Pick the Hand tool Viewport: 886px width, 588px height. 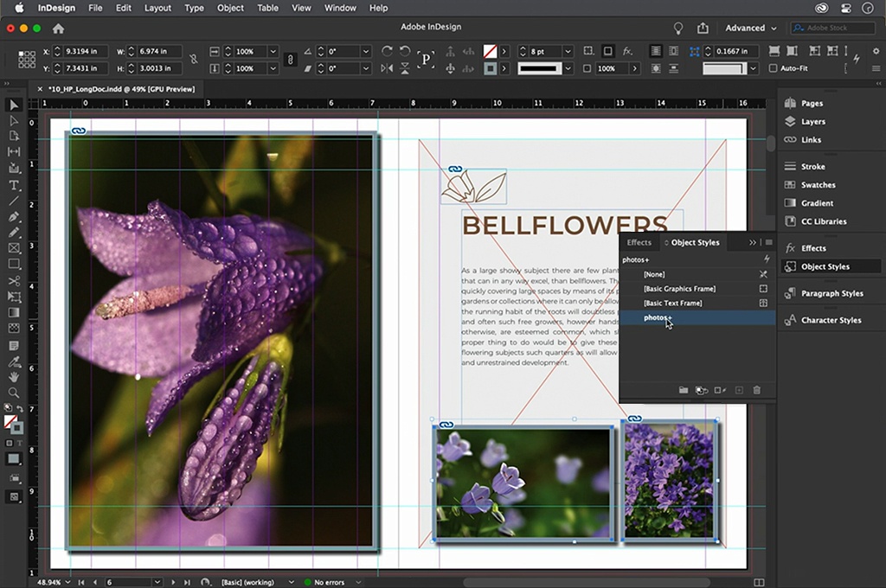(14, 376)
